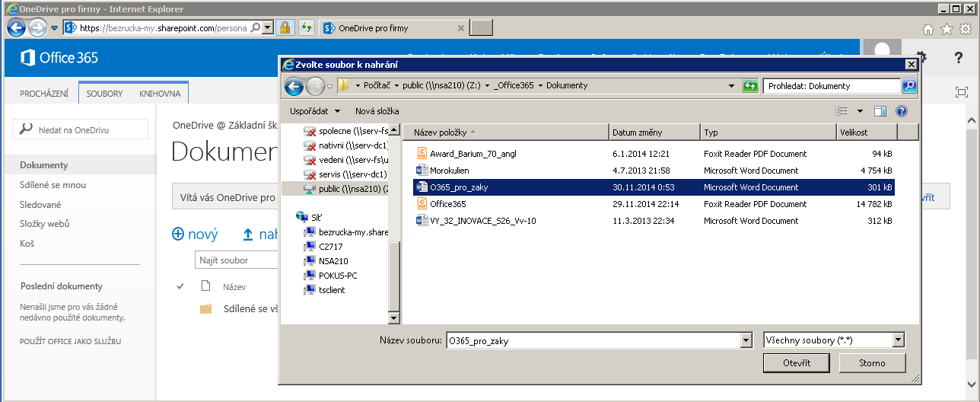The width and height of the screenshot is (980, 402).
Task: Create new document with nový
Action: [195, 234]
